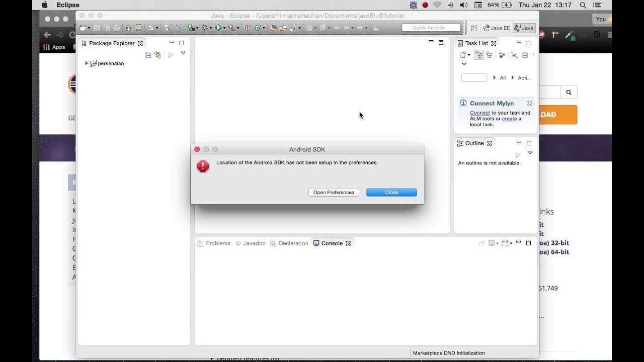Image resolution: width=644 pixels, height=362 pixels.
Task: Click the New Java Class icon
Action: click(x=257, y=28)
